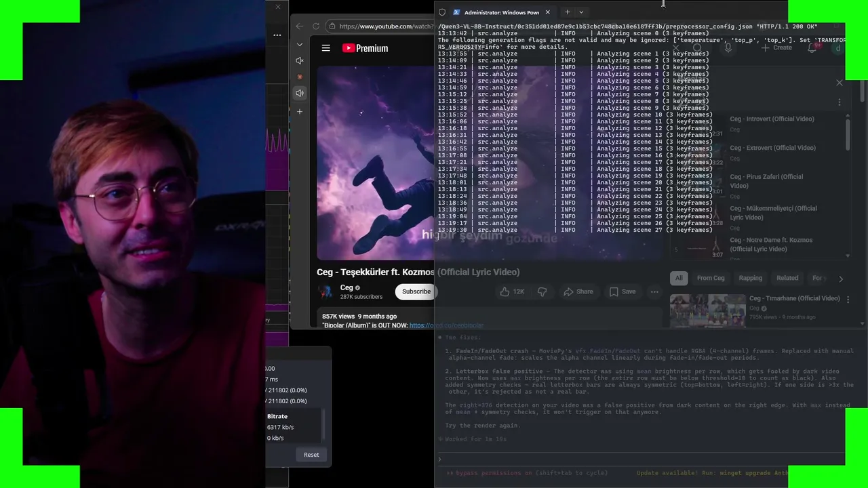Image resolution: width=868 pixels, height=488 pixels.
Task: Open the YouTube Create button
Action: [777, 47]
